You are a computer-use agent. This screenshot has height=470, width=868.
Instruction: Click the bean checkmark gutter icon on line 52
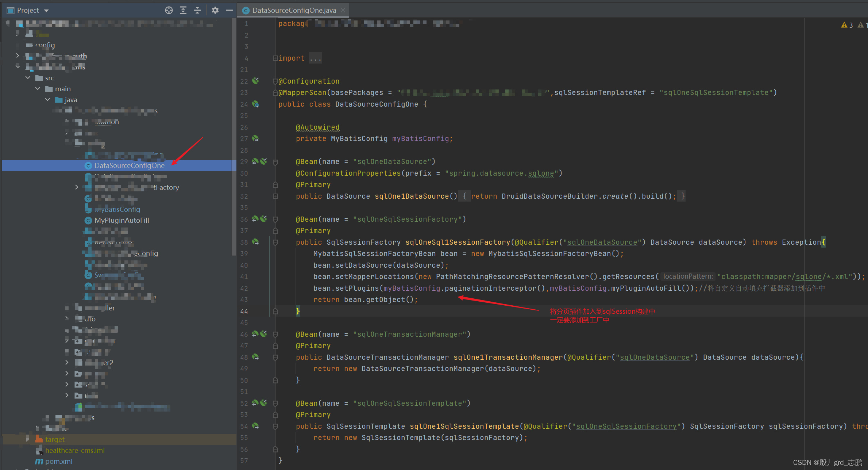[x=263, y=403]
